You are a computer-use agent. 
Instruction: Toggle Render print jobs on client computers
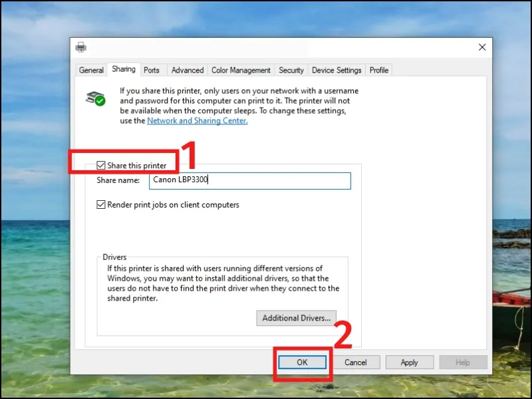coord(101,205)
